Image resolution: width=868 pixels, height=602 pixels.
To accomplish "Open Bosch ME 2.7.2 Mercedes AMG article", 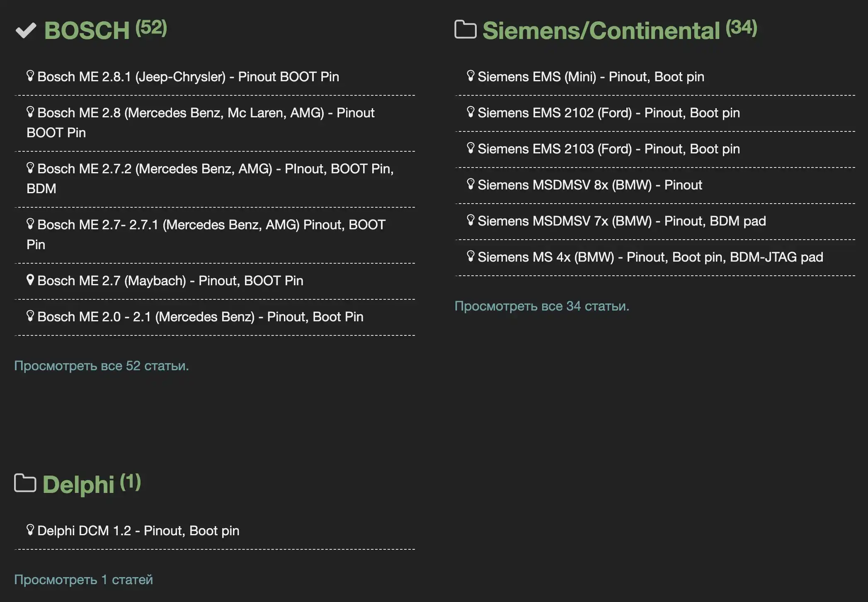I will point(215,169).
